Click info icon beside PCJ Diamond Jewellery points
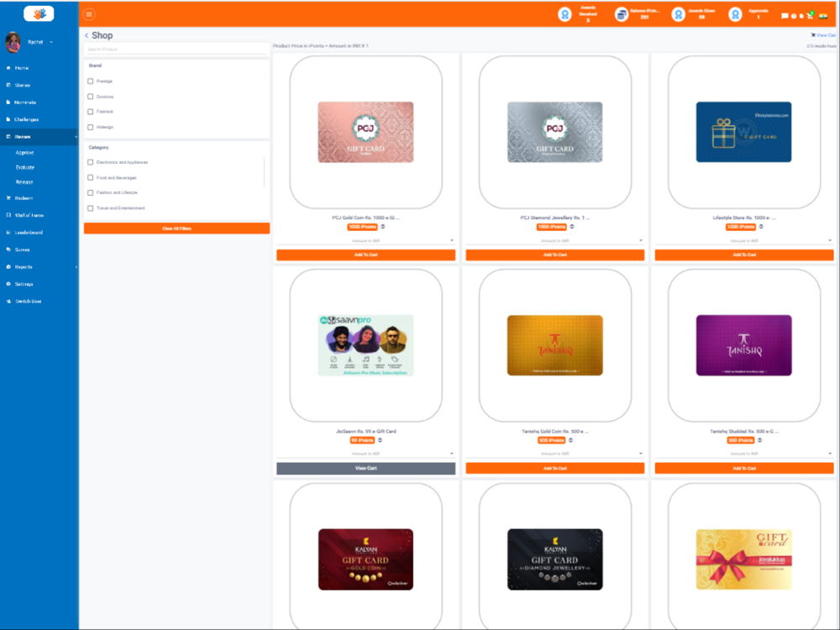The height and width of the screenshot is (630, 840). 571,227
